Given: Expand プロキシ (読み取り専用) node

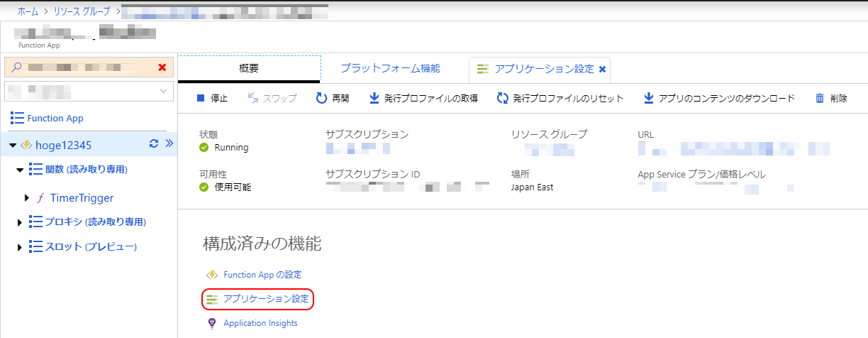Looking at the screenshot, I should click(x=19, y=223).
